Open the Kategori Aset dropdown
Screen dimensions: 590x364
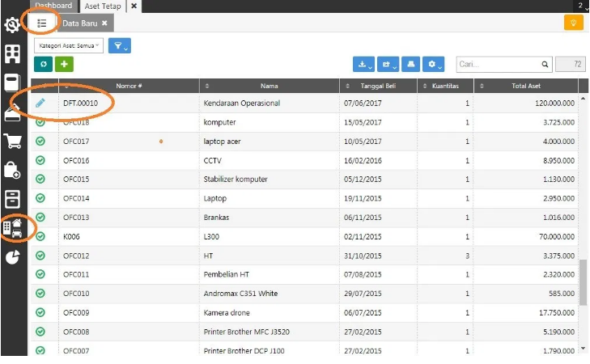69,45
